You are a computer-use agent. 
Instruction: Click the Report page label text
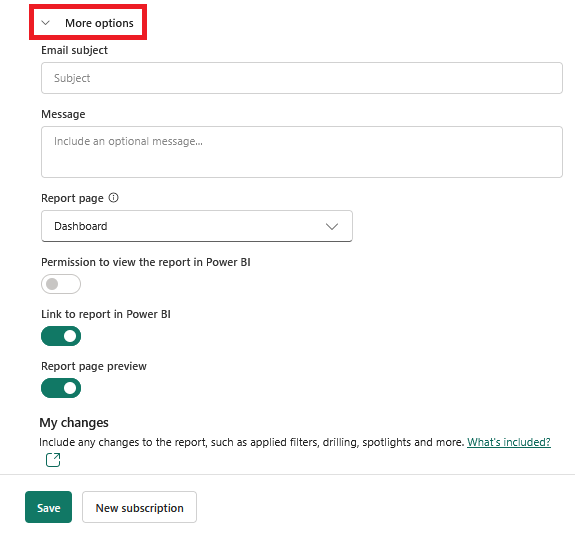point(72,198)
